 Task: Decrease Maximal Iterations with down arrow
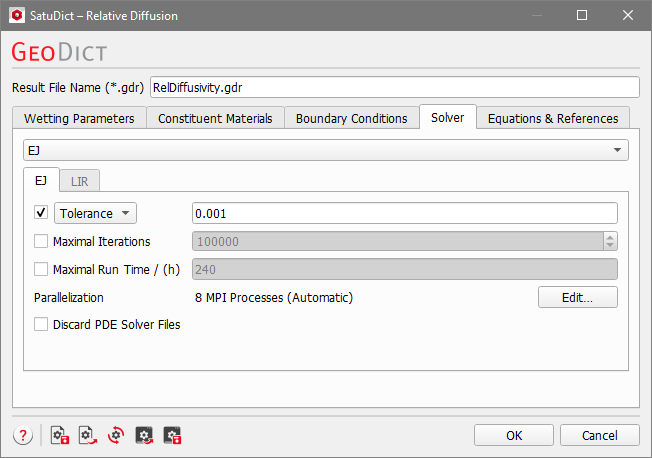point(610,245)
